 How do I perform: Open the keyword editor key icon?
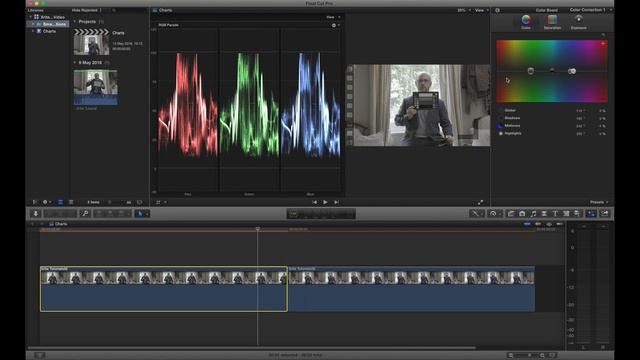[85, 213]
